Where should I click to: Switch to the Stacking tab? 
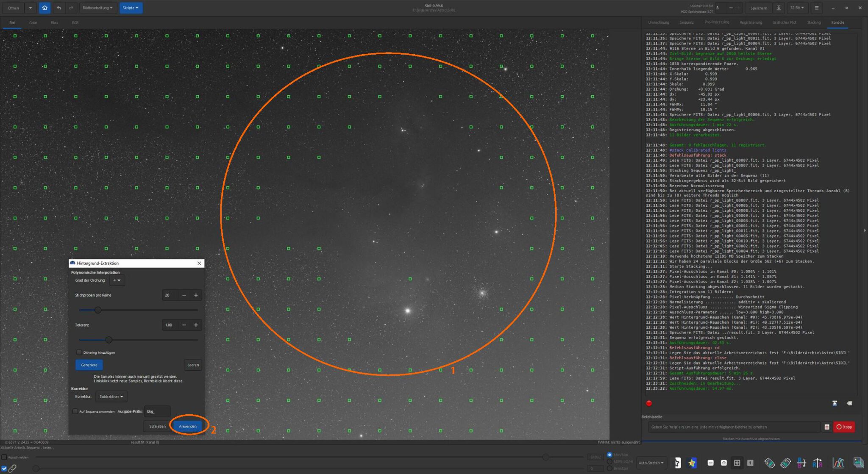[813, 22]
